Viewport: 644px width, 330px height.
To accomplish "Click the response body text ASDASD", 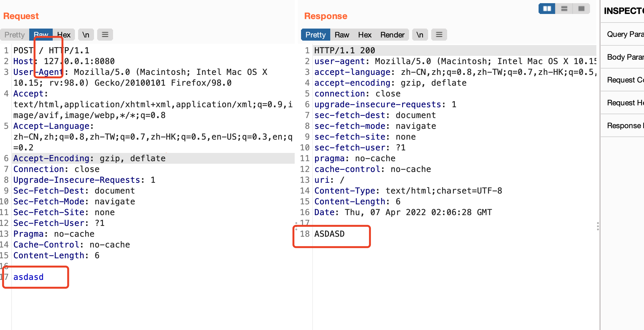I will click(329, 234).
